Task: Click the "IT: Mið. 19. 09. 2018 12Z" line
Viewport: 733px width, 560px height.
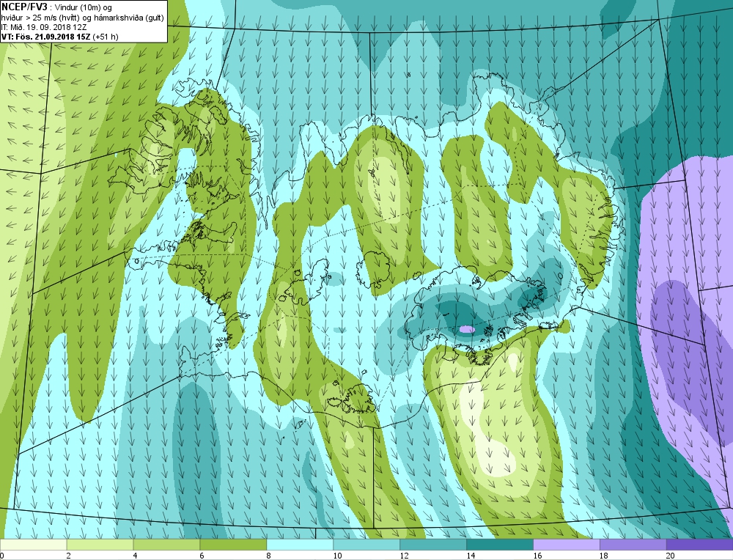Action: [44, 27]
